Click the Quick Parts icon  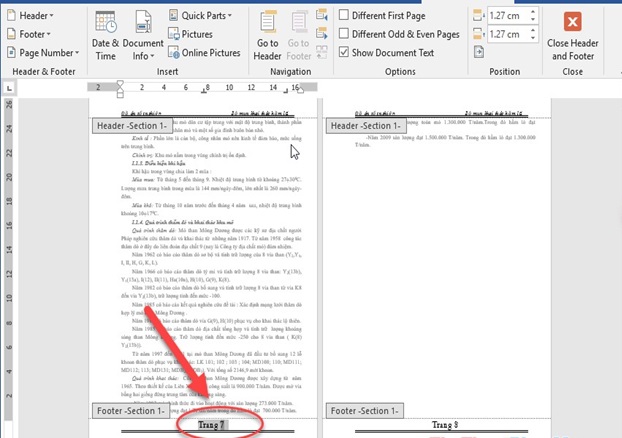(173, 15)
